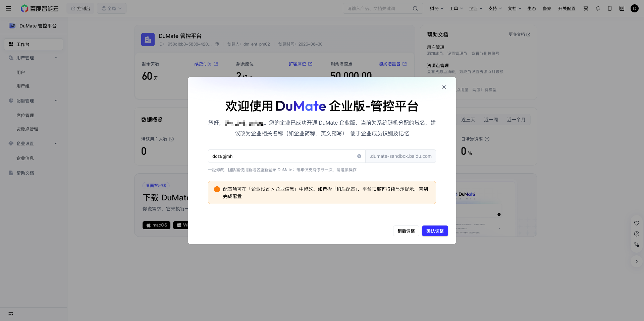Click the mobile device icon in header
The width and height of the screenshot is (644, 321).
tap(610, 8)
